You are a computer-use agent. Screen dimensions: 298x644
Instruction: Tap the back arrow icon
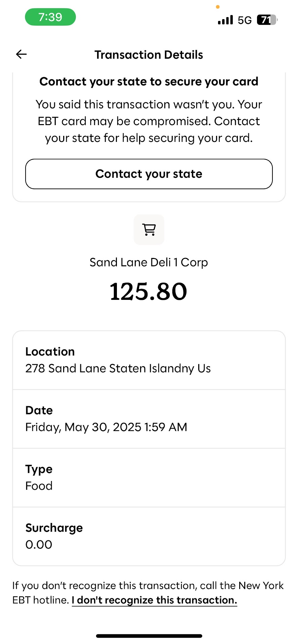pos(21,54)
